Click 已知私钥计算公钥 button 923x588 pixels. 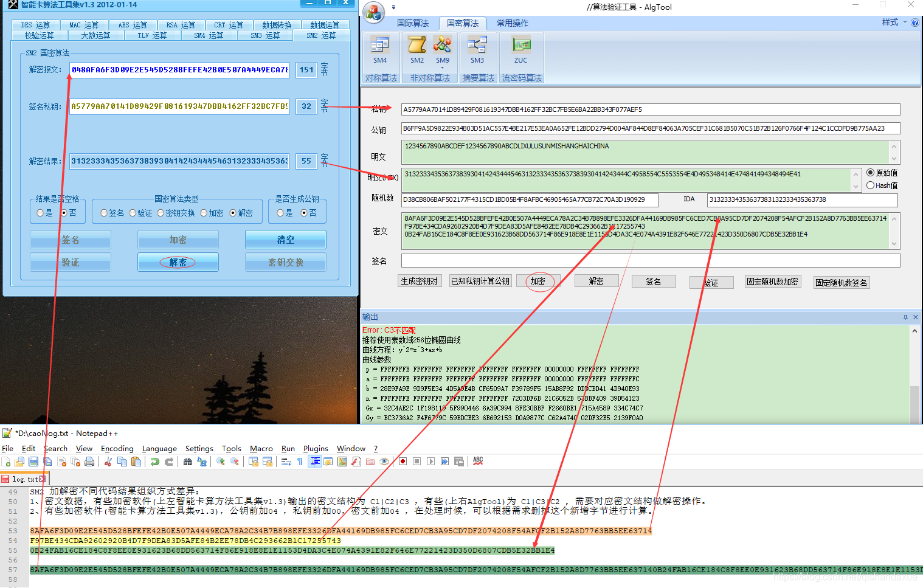click(x=480, y=281)
